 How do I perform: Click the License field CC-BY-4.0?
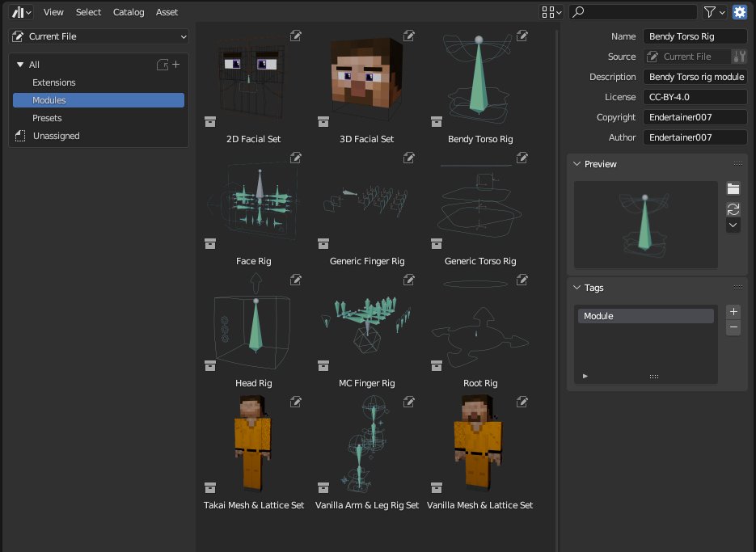(x=695, y=97)
